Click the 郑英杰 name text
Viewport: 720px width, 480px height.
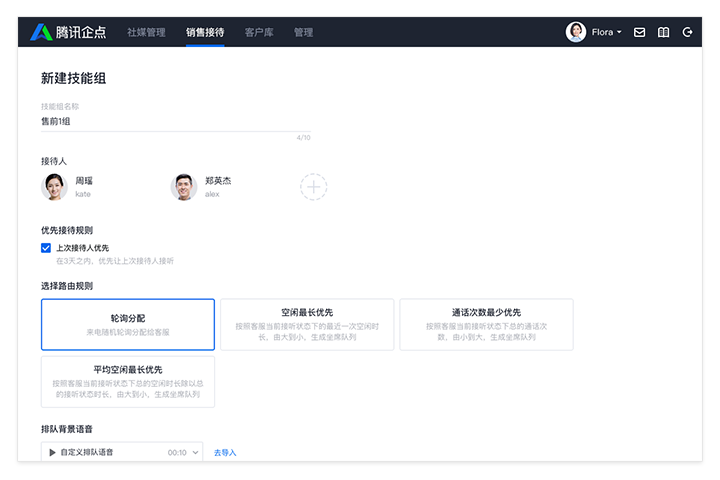[218, 181]
